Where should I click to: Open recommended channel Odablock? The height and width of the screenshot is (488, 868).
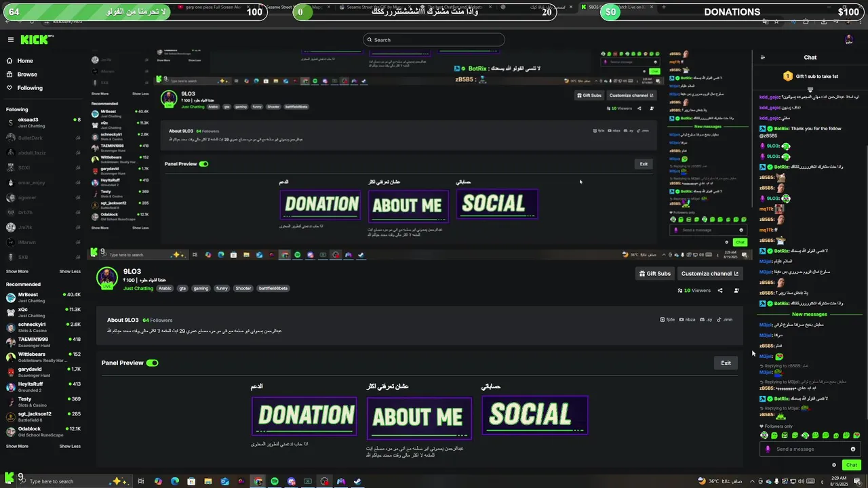[x=43, y=432]
